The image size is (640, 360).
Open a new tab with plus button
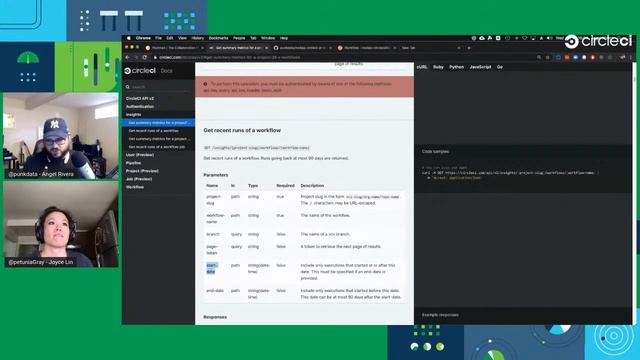(469, 48)
